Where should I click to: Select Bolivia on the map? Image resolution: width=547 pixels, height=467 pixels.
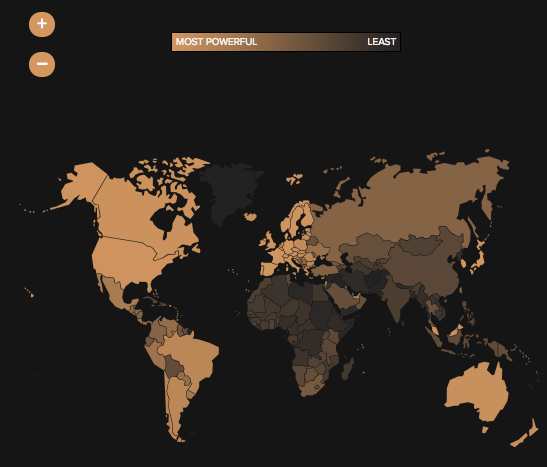(173, 366)
